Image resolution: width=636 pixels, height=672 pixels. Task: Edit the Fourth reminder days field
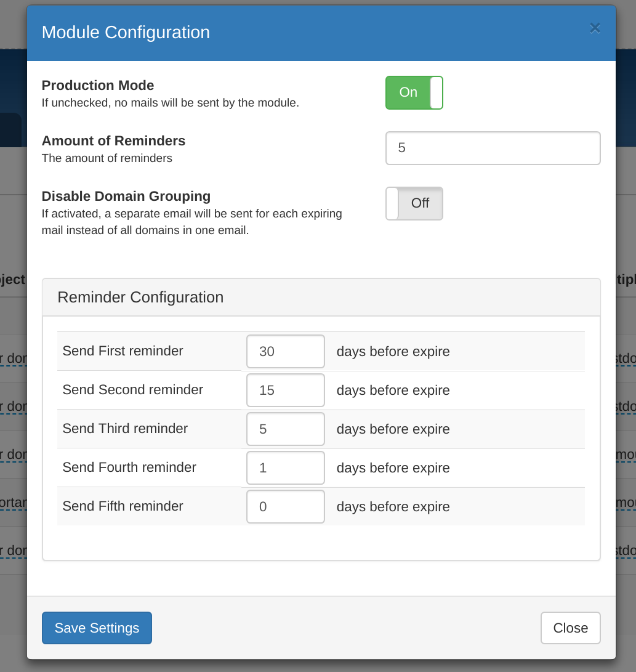pyautogui.click(x=286, y=468)
